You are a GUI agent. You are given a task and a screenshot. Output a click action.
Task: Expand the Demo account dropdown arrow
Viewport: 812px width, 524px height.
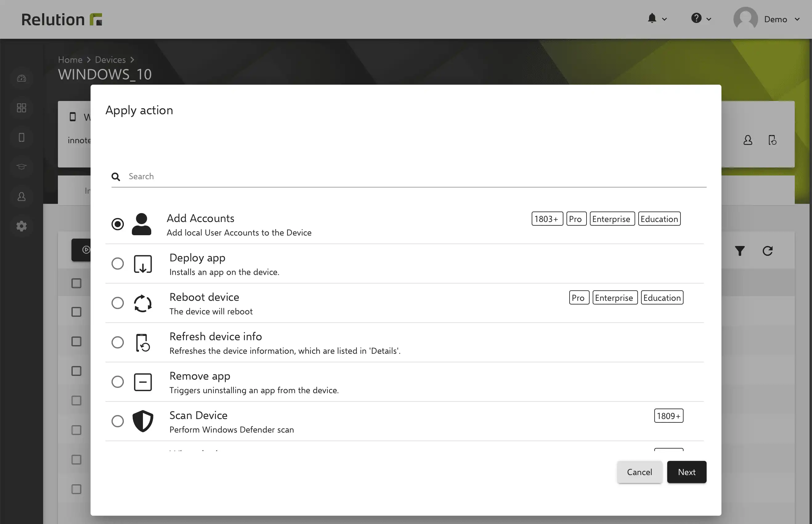(x=797, y=19)
